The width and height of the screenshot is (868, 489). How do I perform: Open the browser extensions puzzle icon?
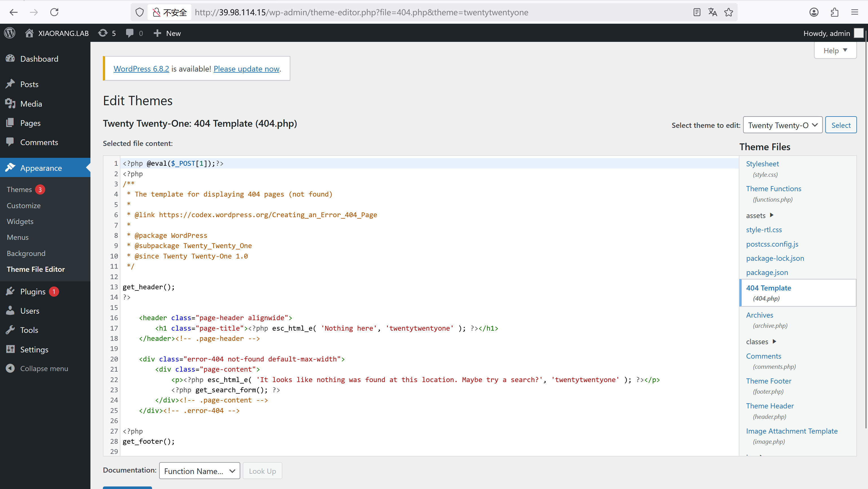(x=834, y=12)
